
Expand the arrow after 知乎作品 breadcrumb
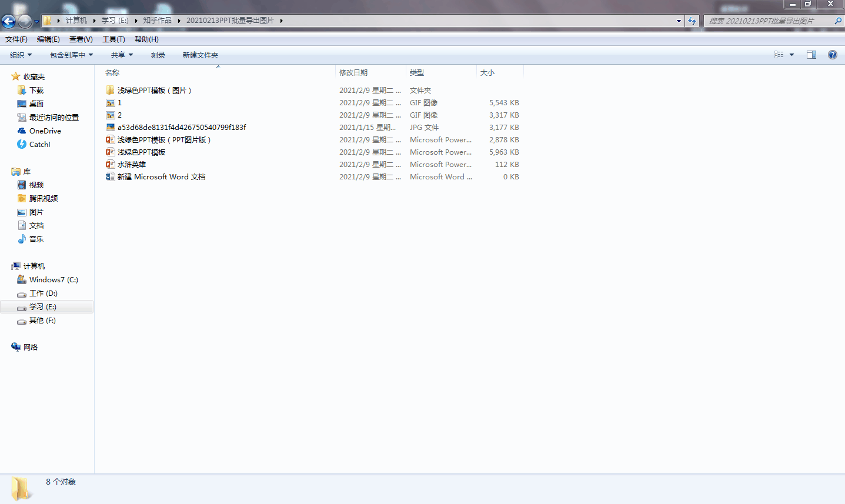coord(179,21)
